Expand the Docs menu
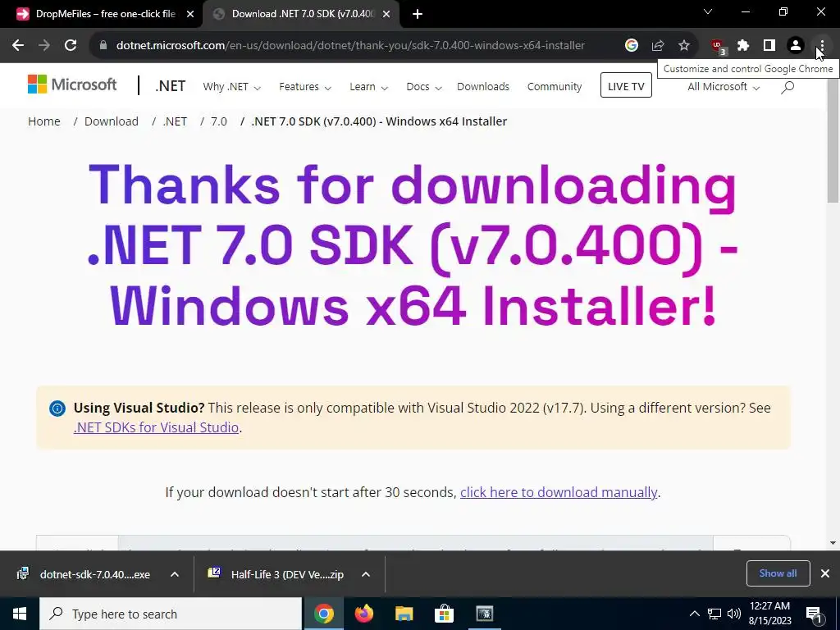The width and height of the screenshot is (840, 630). pos(424,87)
